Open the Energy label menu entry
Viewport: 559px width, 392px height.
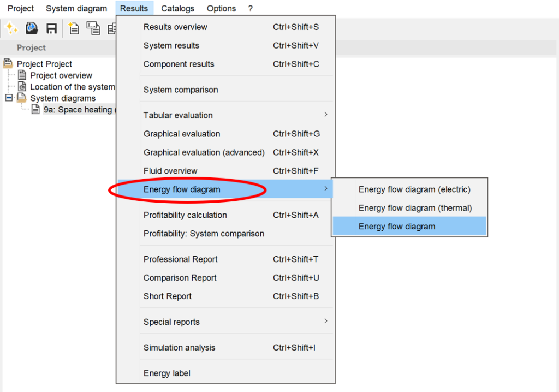pyautogui.click(x=167, y=373)
